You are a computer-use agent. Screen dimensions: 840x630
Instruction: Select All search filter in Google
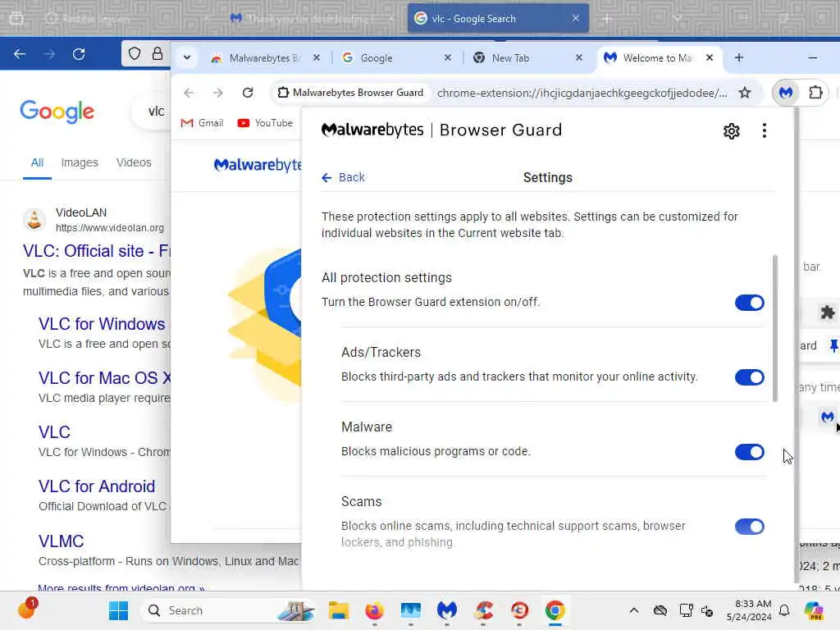37,162
